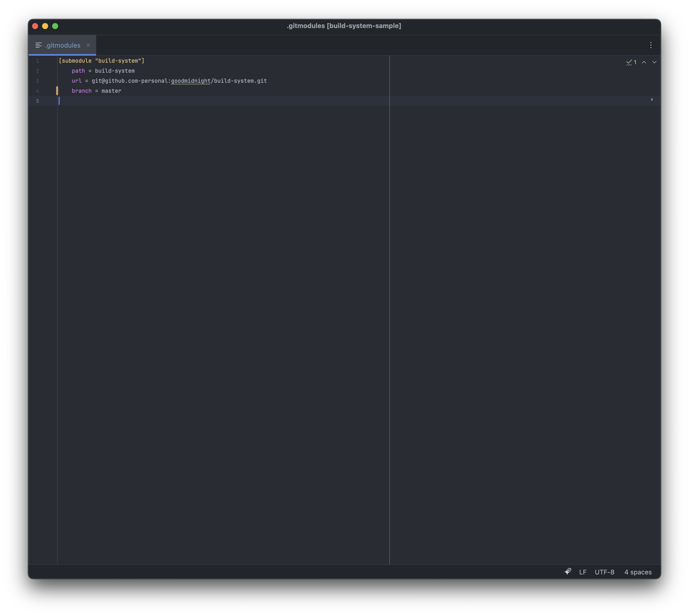The image size is (689, 616).
Task: Click the error stripe mark on right scrollbar
Action: (651, 99)
